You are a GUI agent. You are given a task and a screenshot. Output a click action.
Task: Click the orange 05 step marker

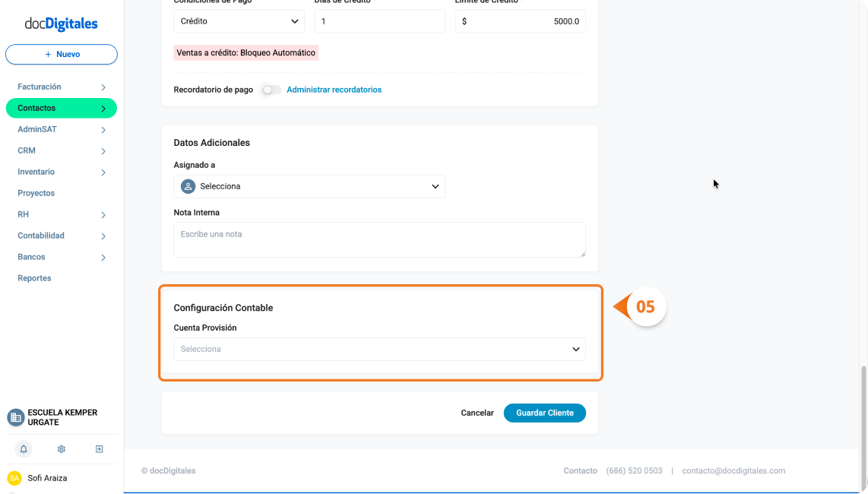pos(645,306)
